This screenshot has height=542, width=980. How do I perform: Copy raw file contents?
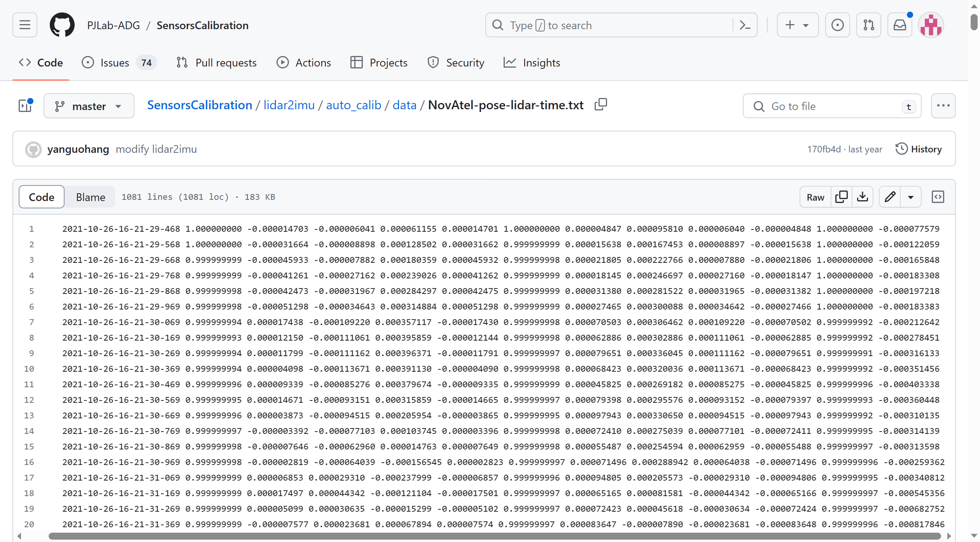point(841,197)
